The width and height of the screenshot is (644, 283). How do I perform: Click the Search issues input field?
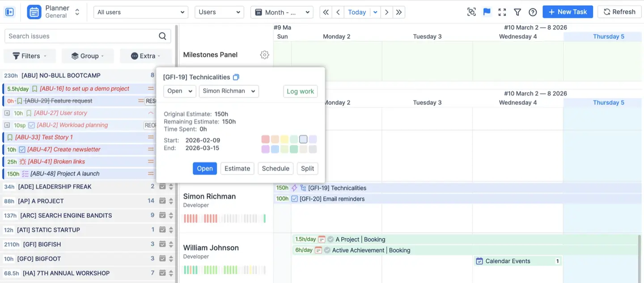(80, 36)
